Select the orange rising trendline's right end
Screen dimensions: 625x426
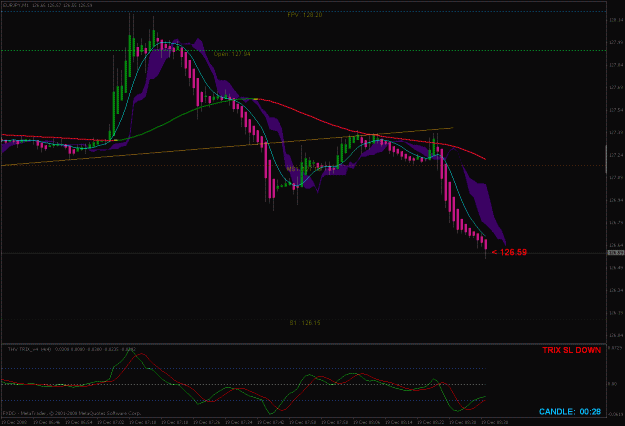452,128
